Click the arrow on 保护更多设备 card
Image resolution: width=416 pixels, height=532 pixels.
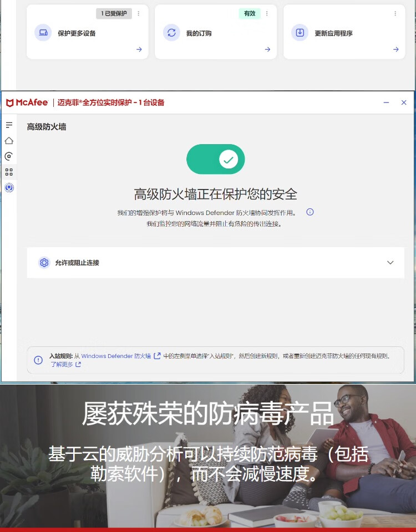click(139, 49)
